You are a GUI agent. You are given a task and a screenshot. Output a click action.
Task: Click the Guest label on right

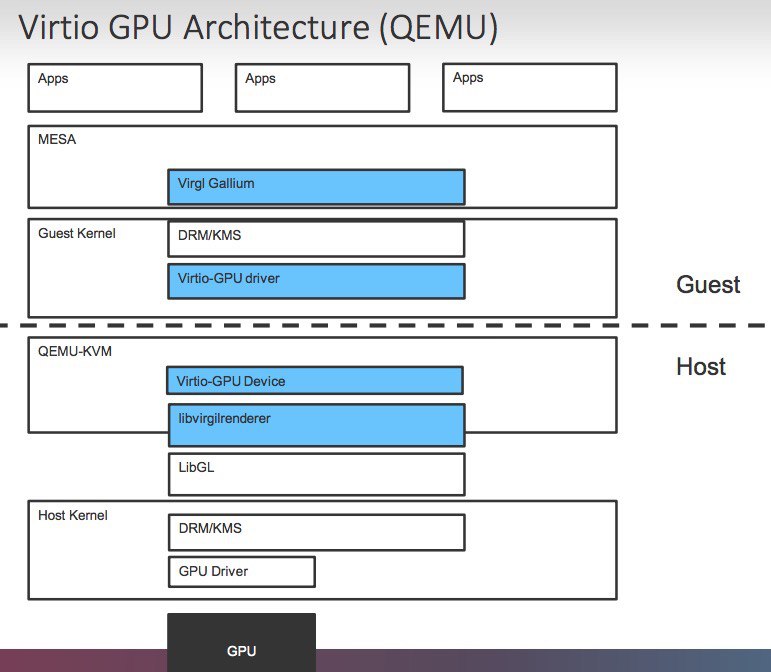coord(708,284)
